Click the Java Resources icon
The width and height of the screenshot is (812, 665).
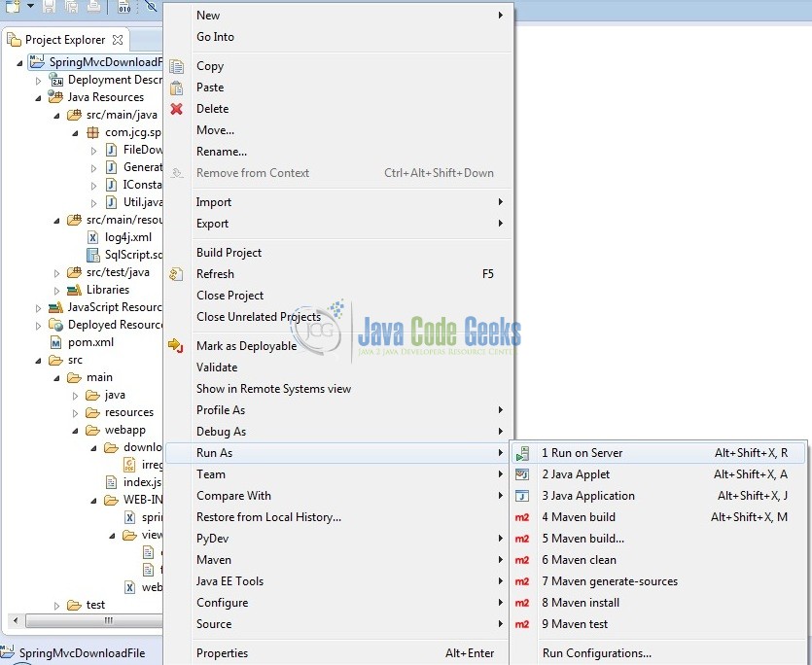[x=56, y=97]
